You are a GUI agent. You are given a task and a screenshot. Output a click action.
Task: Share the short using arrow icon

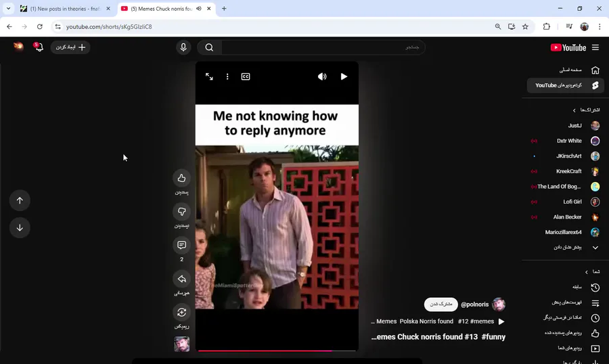(x=181, y=279)
